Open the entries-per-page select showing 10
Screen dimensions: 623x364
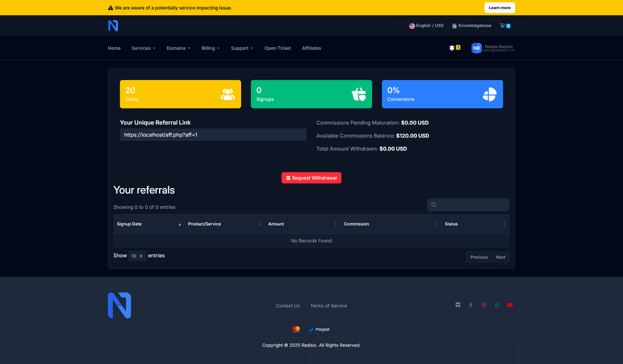click(x=137, y=256)
